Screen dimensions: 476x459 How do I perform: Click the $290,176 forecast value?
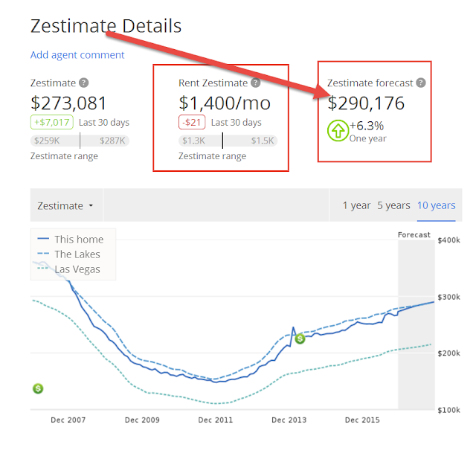click(x=366, y=103)
